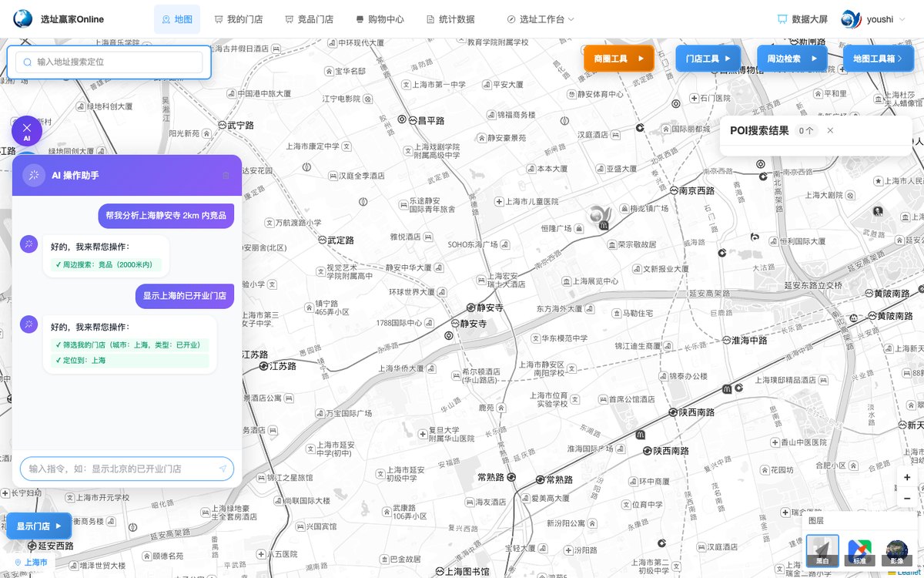The height and width of the screenshot is (578, 924).
Task: Expand the 门店工具 dropdown
Action: 708,59
